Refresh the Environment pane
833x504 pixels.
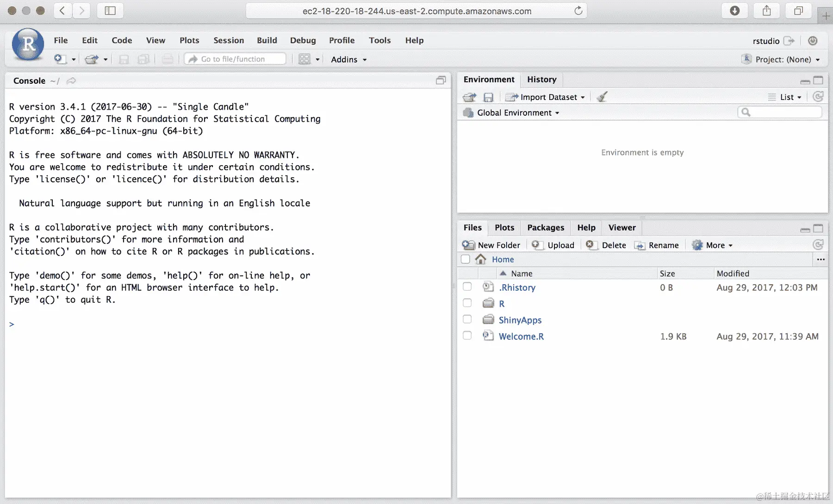(x=818, y=97)
